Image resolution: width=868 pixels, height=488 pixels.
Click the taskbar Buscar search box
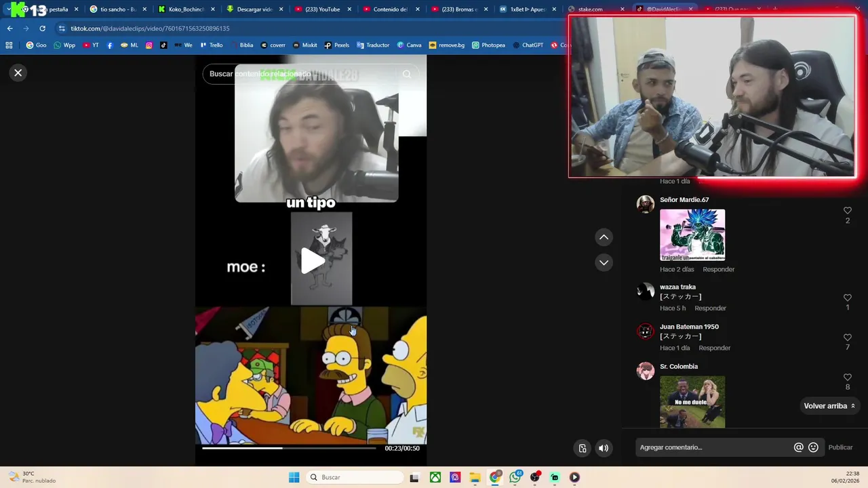click(x=354, y=477)
